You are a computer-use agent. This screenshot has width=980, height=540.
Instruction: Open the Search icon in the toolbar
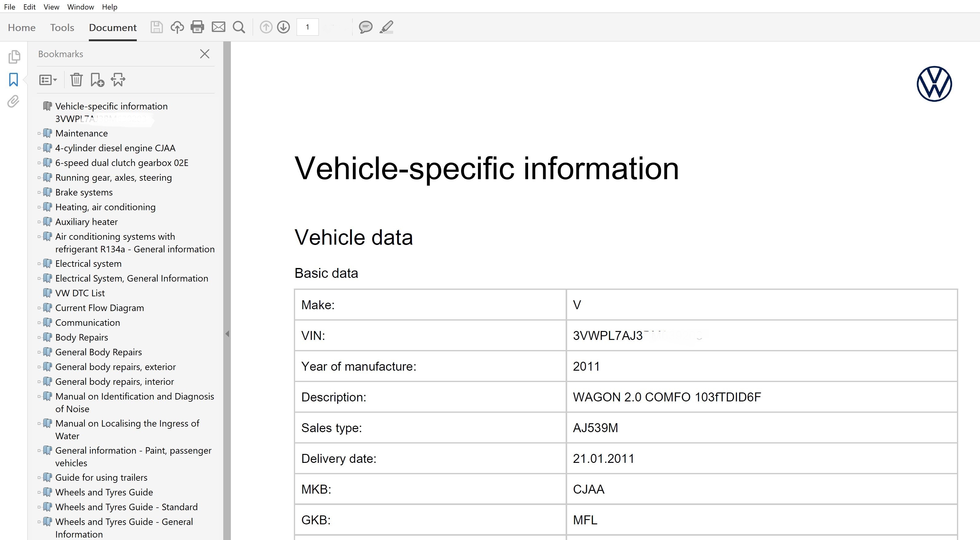coord(239,27)
